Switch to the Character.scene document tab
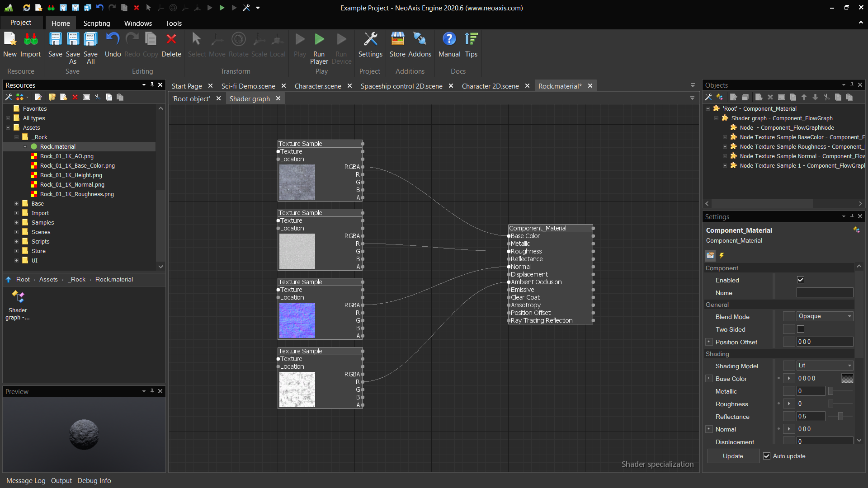 click(318, 86)
